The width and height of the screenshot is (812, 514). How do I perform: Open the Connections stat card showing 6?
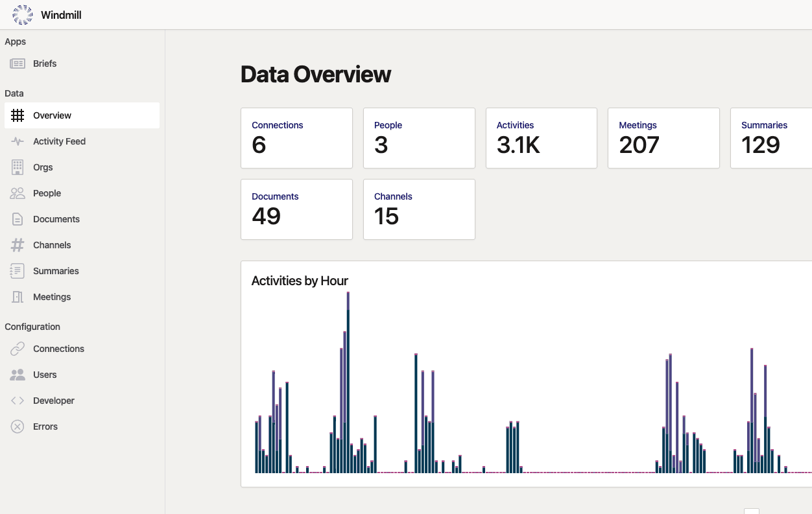(296, 138)
